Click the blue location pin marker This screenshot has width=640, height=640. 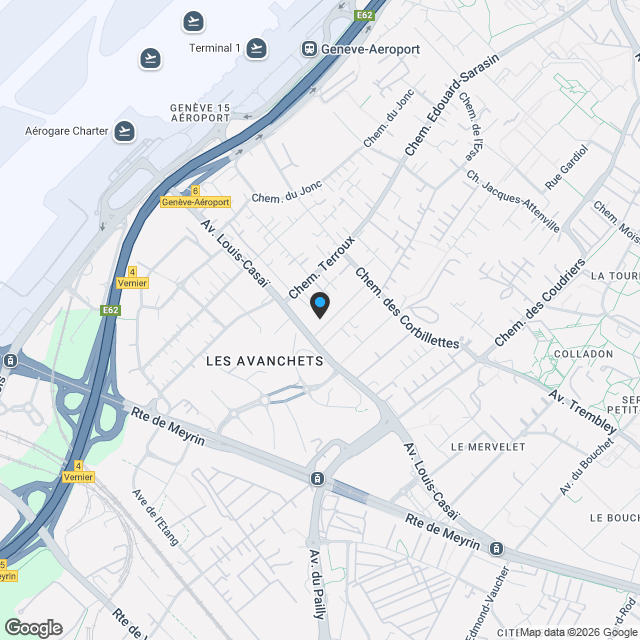pyautogui.click(x=320, y=305)
